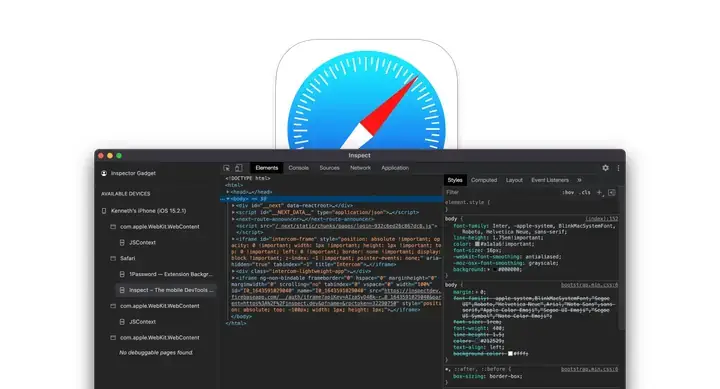Click the element.style rule block
Screen dimensions: 720x389
tap(531, 206)
